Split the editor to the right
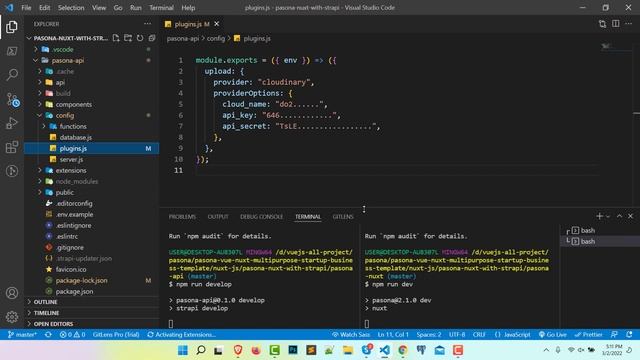 click(616, 24)
